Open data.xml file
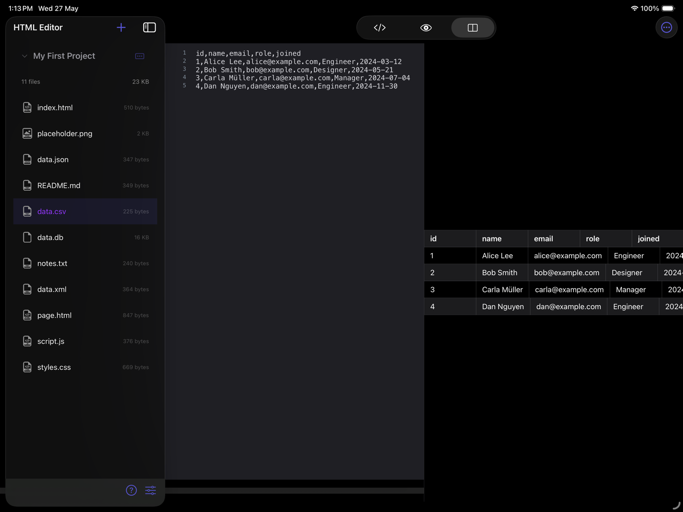683x512 pixels. coord(85,289)
